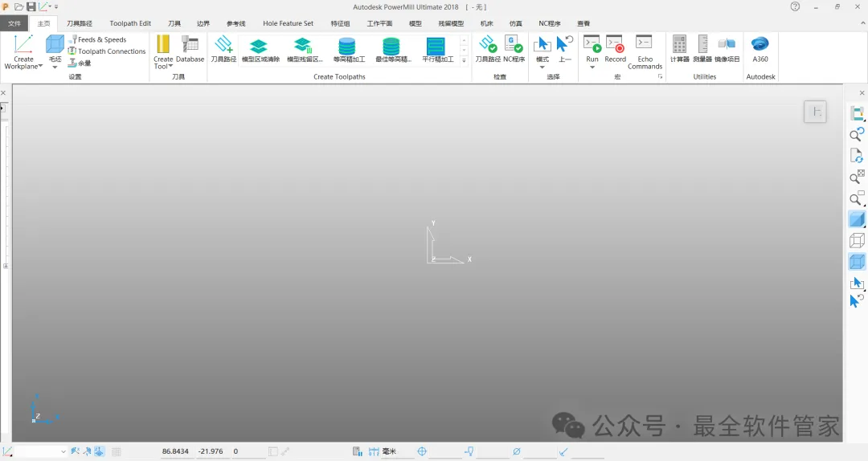Switch to the Hole Feature Set tab
This screenshot has width=868, height=461.
288,23
